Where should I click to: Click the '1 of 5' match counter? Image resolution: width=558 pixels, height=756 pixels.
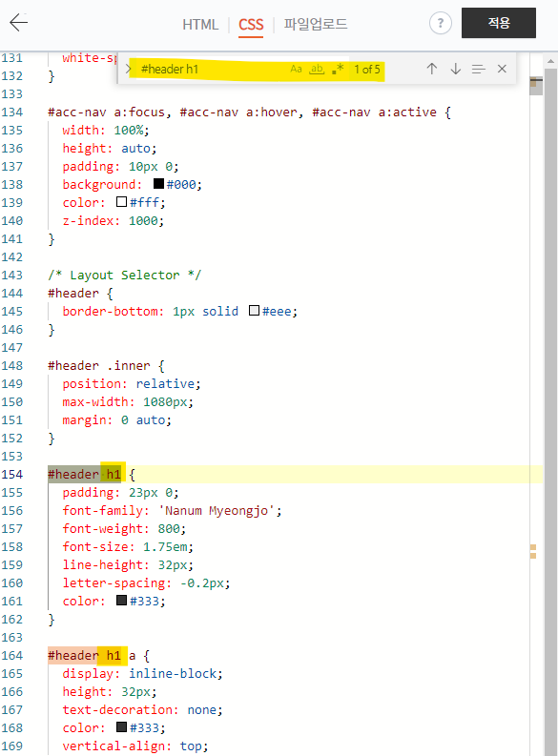tap(367, 69)
